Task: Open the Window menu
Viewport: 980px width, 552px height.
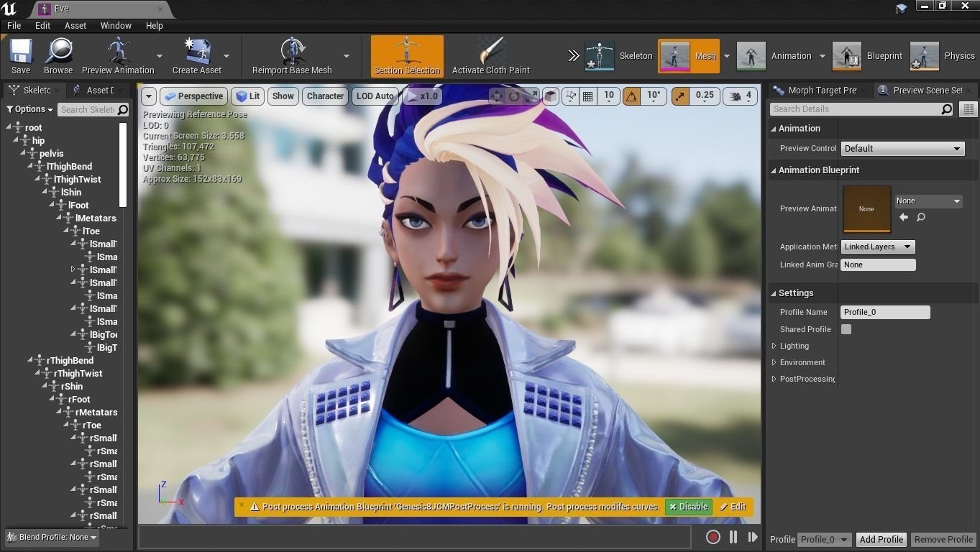Action: [x=116, y=26]
